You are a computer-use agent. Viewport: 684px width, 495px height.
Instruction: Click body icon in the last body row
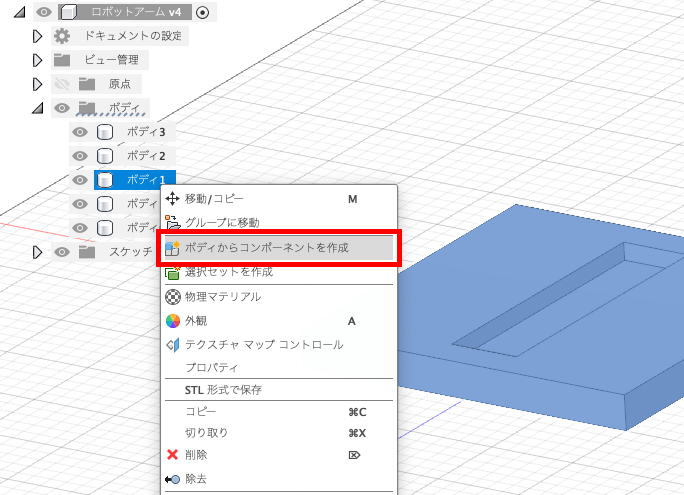[105, 228]
